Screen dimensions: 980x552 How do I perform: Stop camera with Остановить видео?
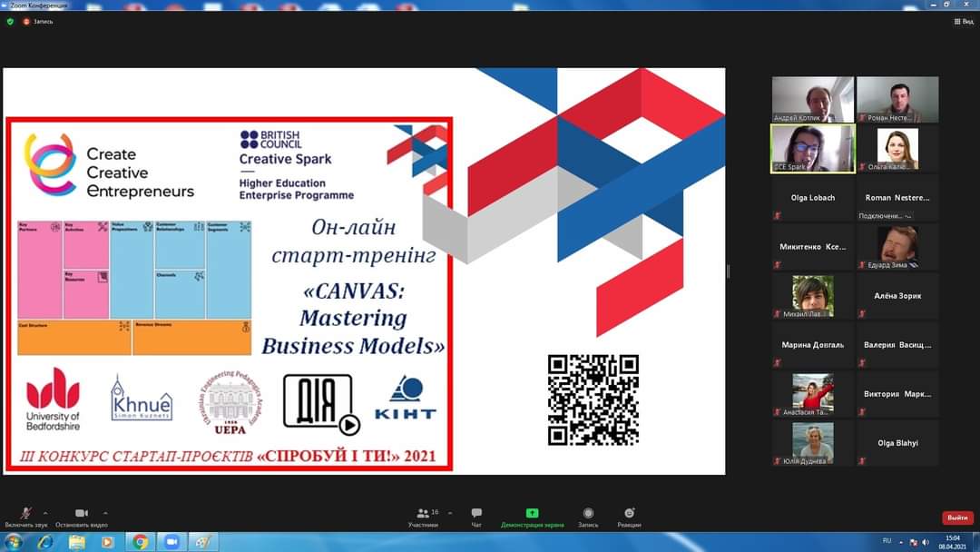pos(82,517)
